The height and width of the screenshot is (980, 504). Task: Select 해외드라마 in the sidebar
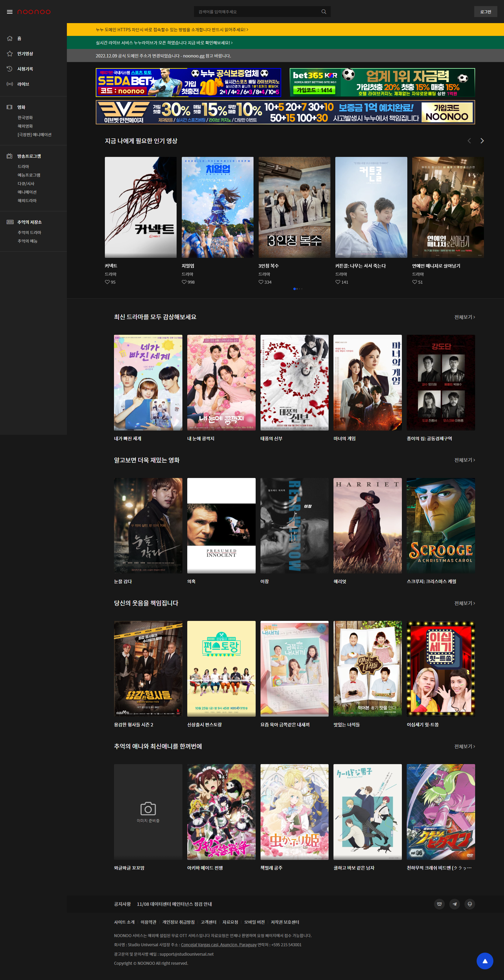coord(27,200)
